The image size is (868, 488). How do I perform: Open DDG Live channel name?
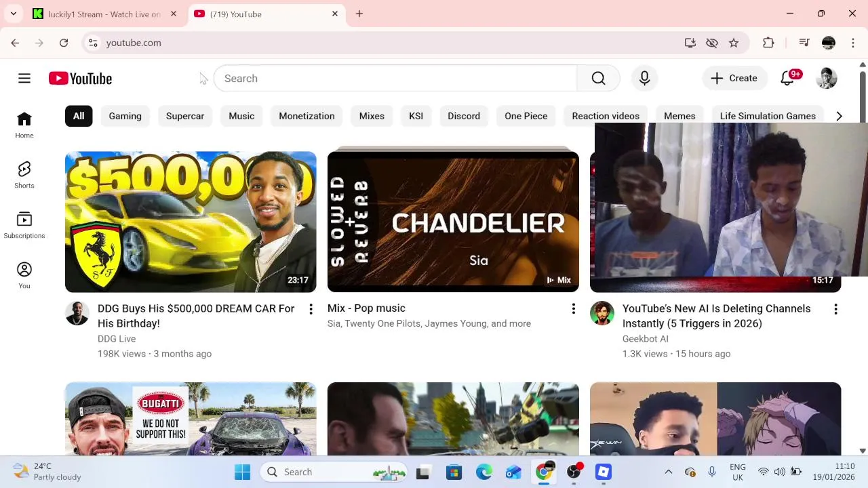(117, 339)
